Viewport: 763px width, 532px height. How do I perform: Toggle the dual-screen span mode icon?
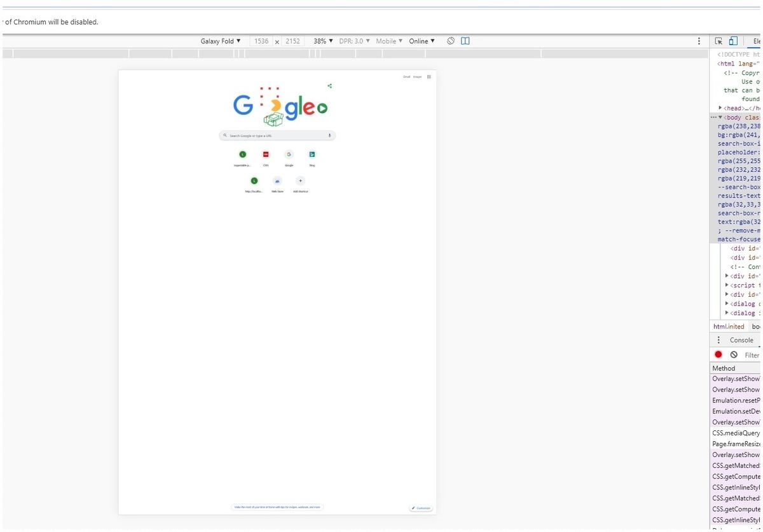point(465,41)
